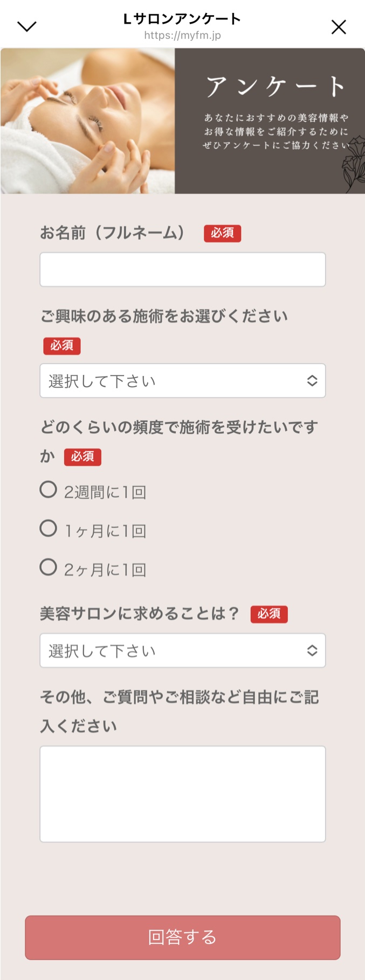Open the treatment interest dropdown
This screenshot has width=365, height=980.
coord(182,381)
